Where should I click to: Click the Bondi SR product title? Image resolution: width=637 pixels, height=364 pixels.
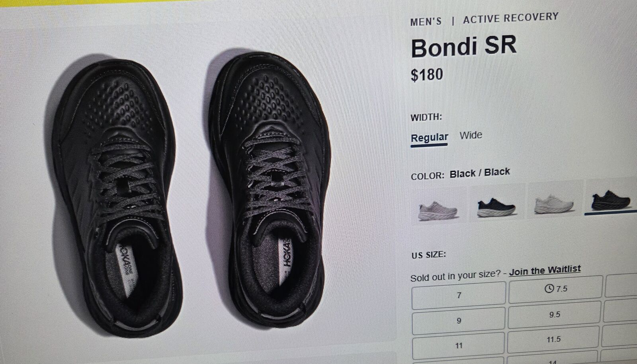coord(463,46)
